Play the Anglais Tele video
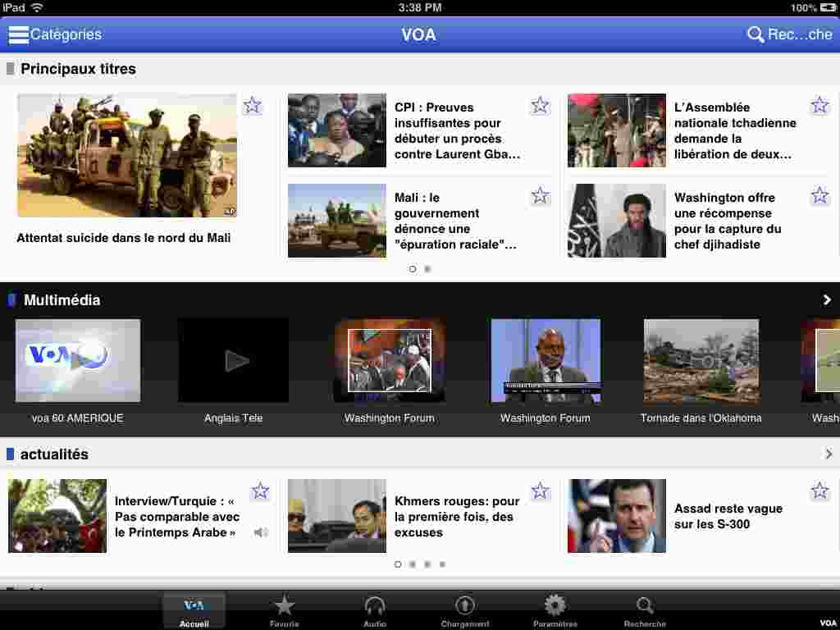This screenshot has width=840, height=630. pos(234,361)
